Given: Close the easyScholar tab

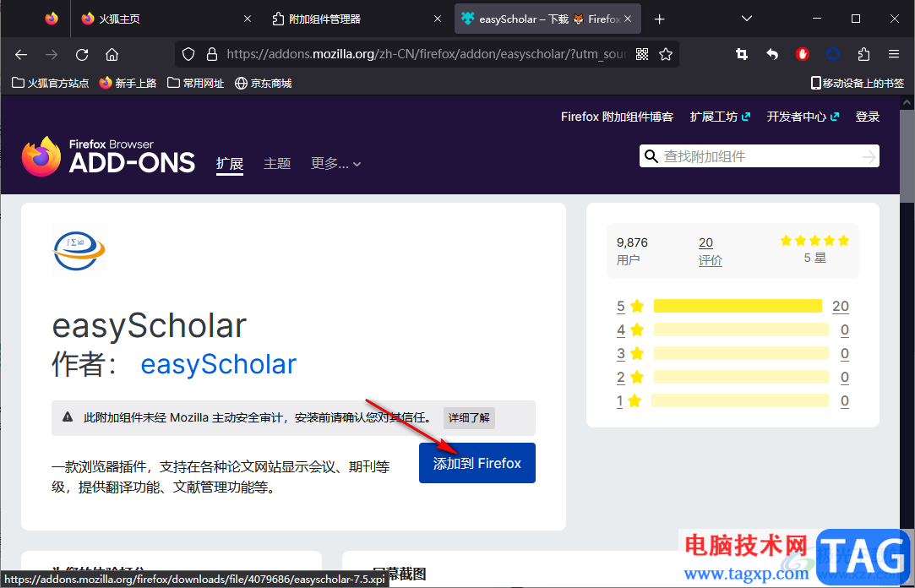Looking at the screenshot, I should (x=628, y=19).
